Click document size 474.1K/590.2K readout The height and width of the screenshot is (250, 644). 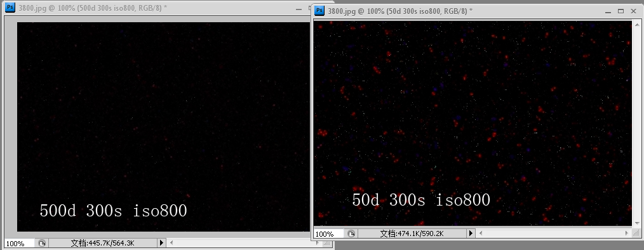(412, 234)
